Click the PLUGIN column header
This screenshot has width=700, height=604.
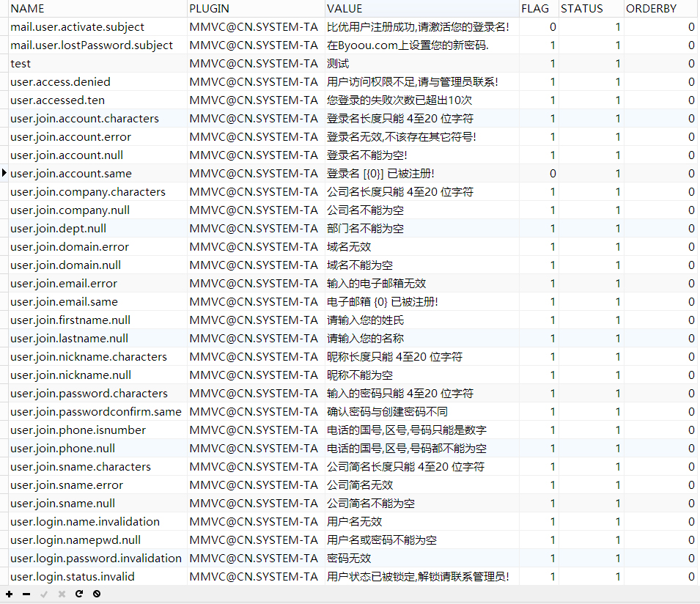point(255,9)
